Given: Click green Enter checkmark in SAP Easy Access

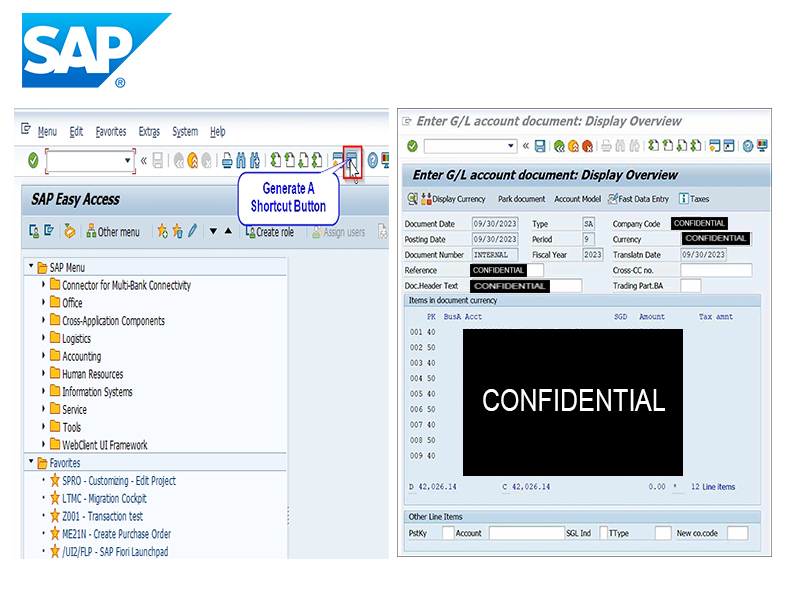Looking at the screenshot, I should (x=33, y=161).
